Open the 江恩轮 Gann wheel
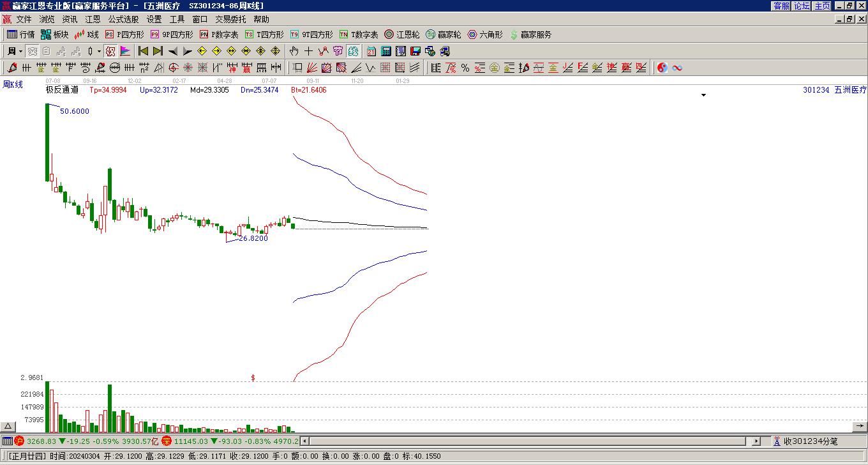This screenshot has width=868, height=465. click(x=402, y=34)
